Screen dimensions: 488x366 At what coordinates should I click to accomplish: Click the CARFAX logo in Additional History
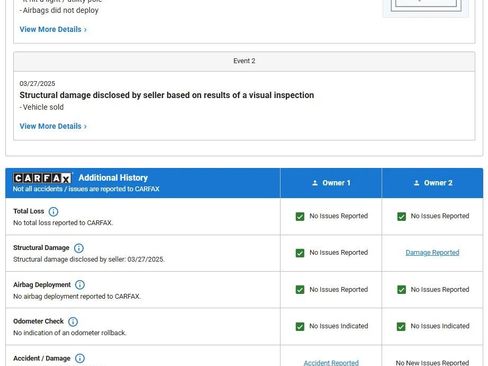(42, 178)
